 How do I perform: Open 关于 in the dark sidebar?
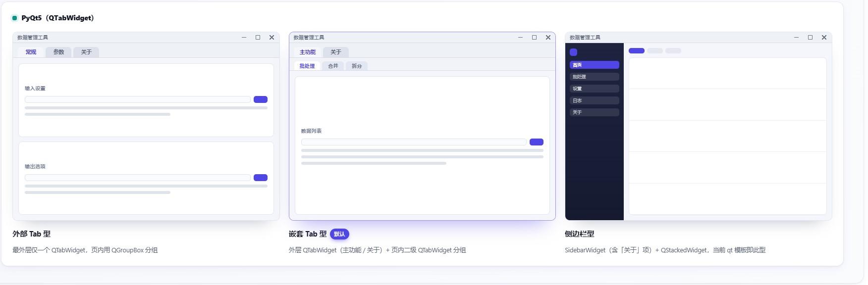pyautogui.click(x=595, y=112)
